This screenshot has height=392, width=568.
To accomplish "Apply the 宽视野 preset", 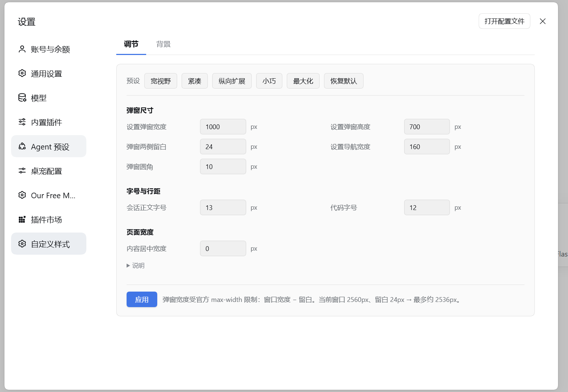I will [161, 81].
